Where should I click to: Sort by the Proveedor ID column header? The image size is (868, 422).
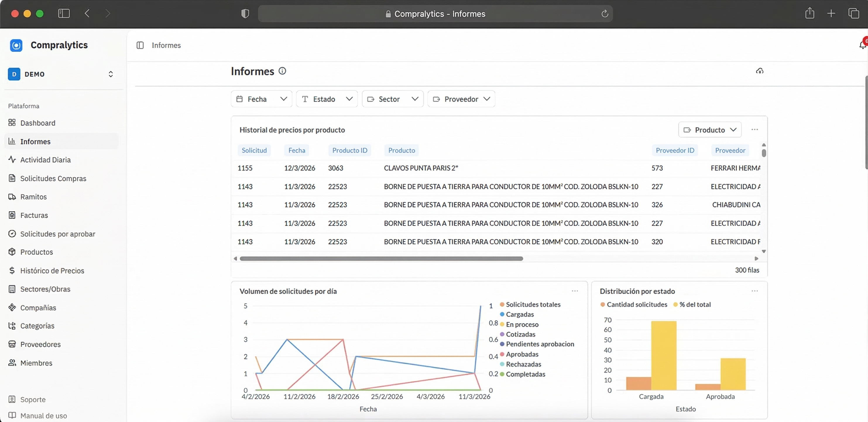click(x=675, y=150)
